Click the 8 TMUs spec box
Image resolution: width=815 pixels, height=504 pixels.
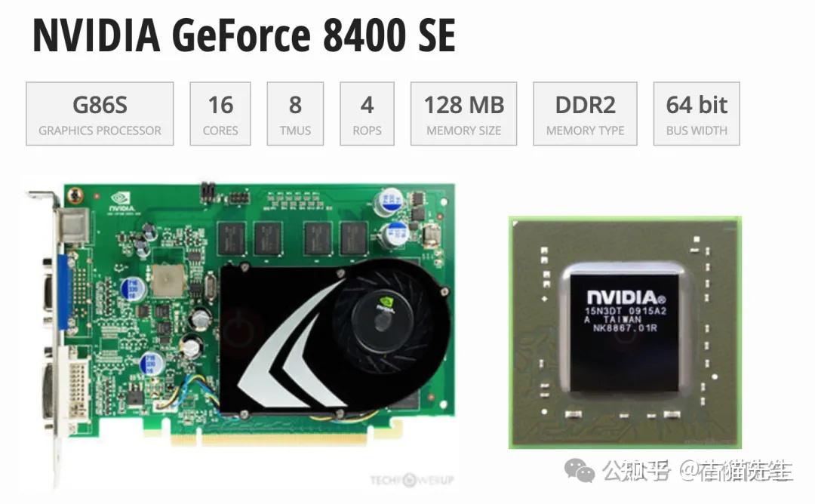coord(295,114)
